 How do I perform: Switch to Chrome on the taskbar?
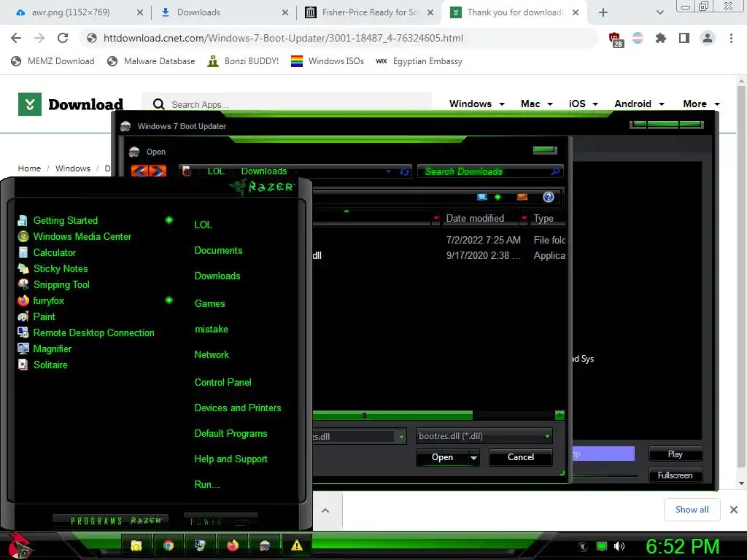point(169,545)
